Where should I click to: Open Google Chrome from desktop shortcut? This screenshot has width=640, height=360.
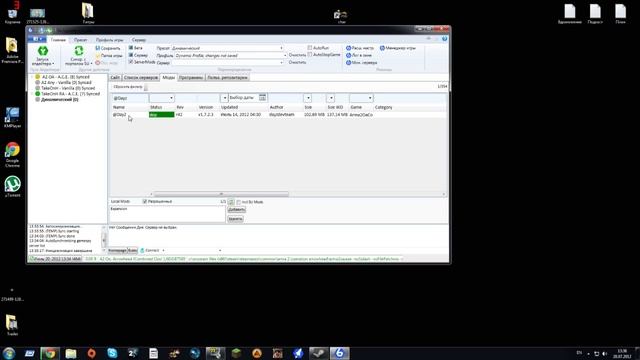pos(12,154)
